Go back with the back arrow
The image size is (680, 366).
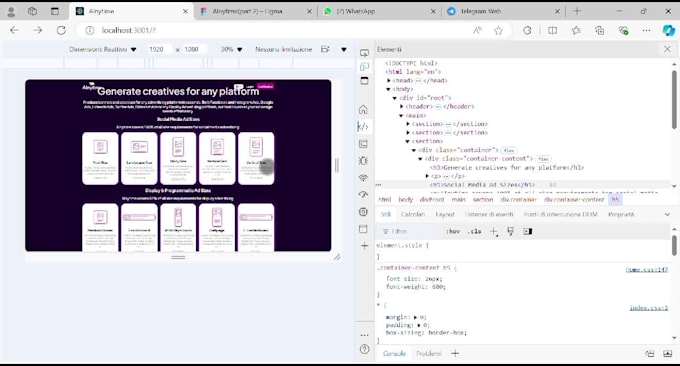[x=14, y=30]
